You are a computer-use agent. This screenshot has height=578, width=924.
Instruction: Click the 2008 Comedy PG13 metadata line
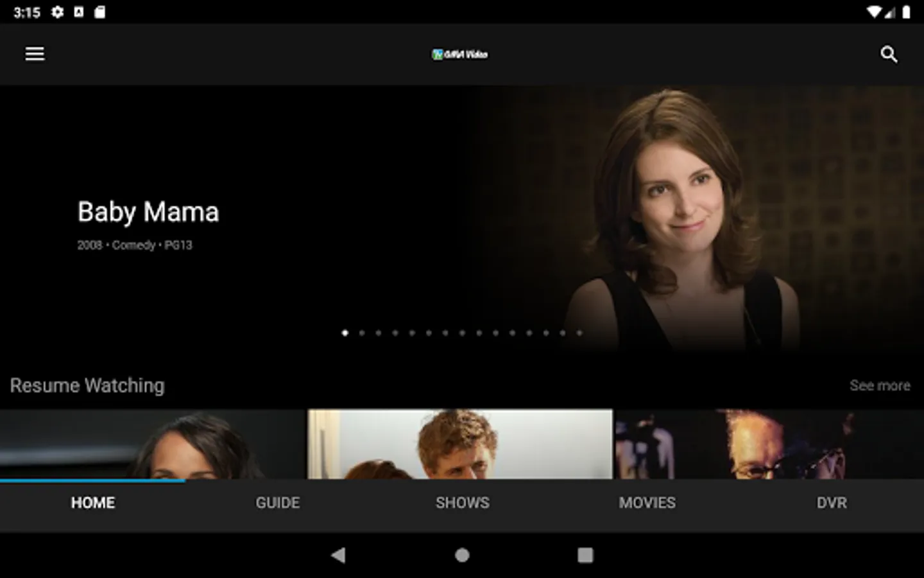tap(135, 245)
